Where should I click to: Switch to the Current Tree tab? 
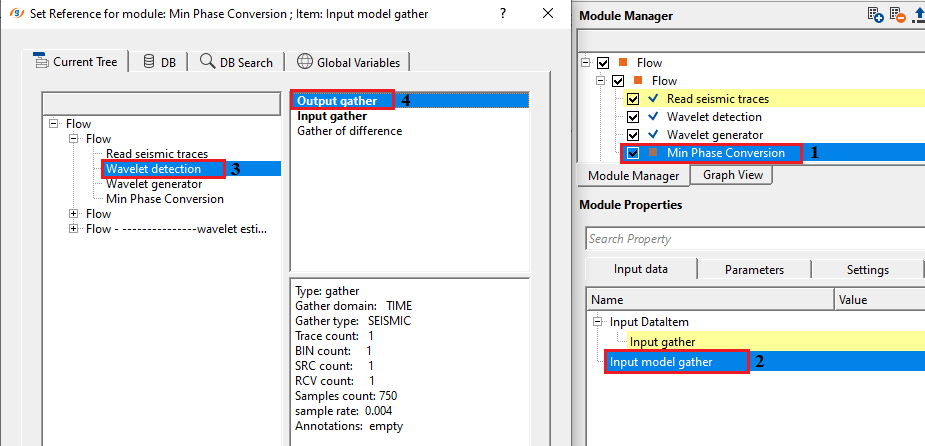click(x=75, y=61)
